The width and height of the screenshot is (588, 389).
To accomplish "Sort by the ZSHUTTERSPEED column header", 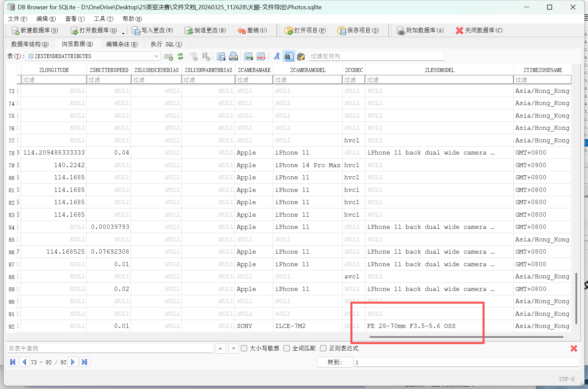I will point(109,70).
